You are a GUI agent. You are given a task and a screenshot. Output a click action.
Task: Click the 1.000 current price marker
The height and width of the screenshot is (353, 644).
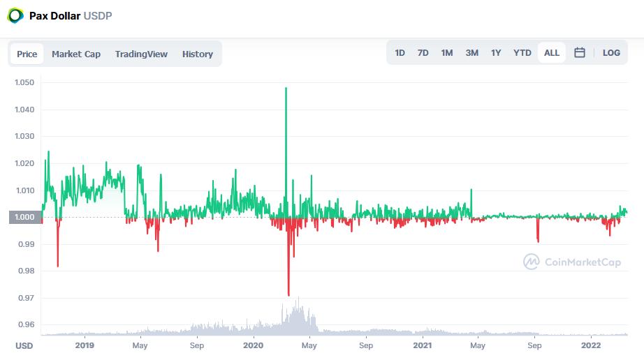(25, 217)
